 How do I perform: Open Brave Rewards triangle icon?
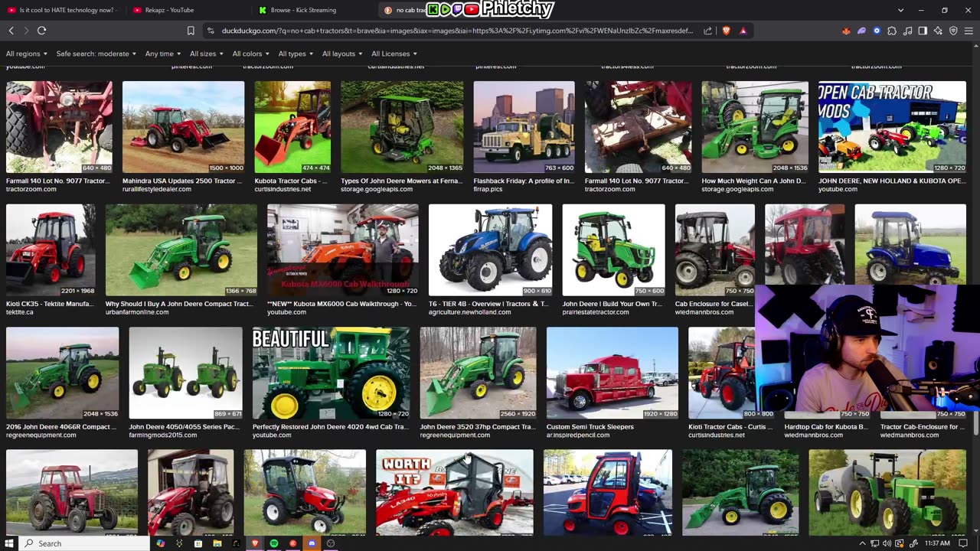pos(743,31)
